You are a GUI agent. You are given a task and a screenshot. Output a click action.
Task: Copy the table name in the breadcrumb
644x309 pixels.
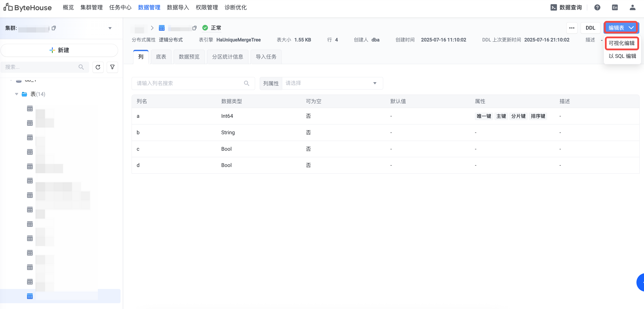point(195,28)
